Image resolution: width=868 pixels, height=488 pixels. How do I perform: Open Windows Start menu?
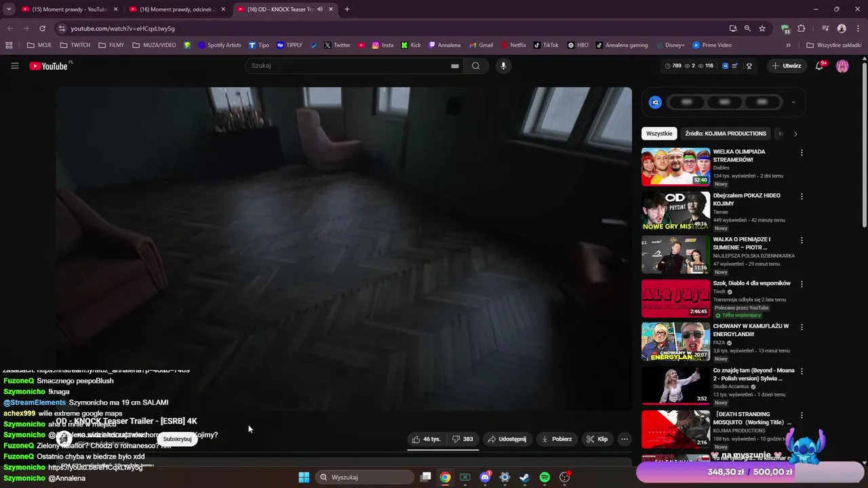304,477
